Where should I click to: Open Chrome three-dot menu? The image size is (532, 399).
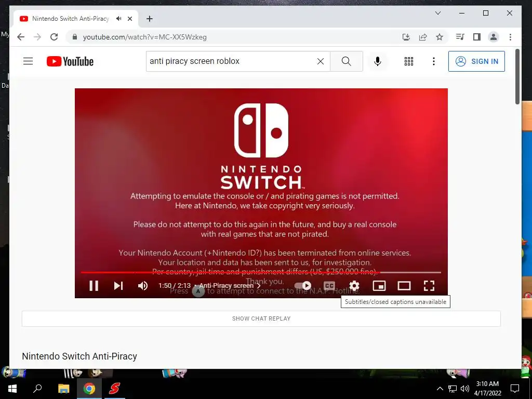tap(510, 37)
